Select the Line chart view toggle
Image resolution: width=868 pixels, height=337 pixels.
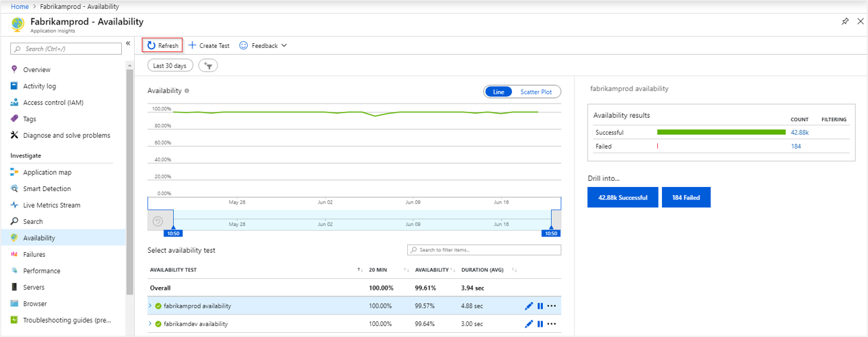498,92
